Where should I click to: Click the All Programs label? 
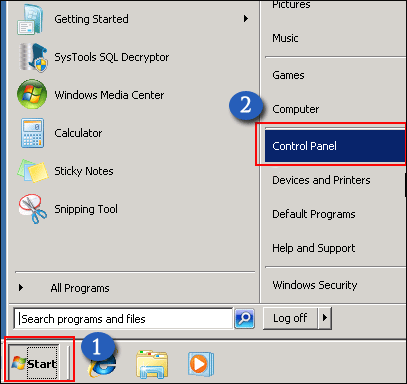(80, 288)
